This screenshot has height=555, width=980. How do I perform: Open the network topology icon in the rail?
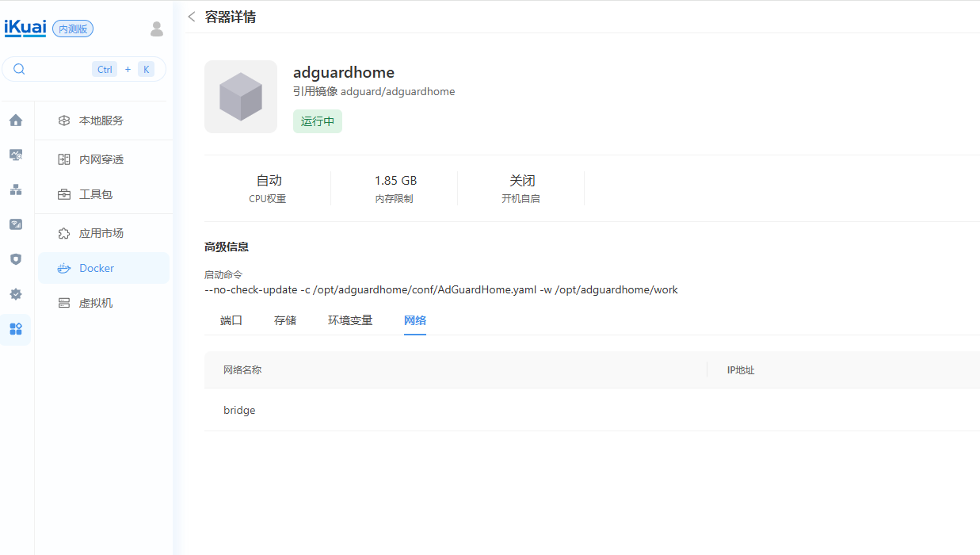(x=16, y=190)
